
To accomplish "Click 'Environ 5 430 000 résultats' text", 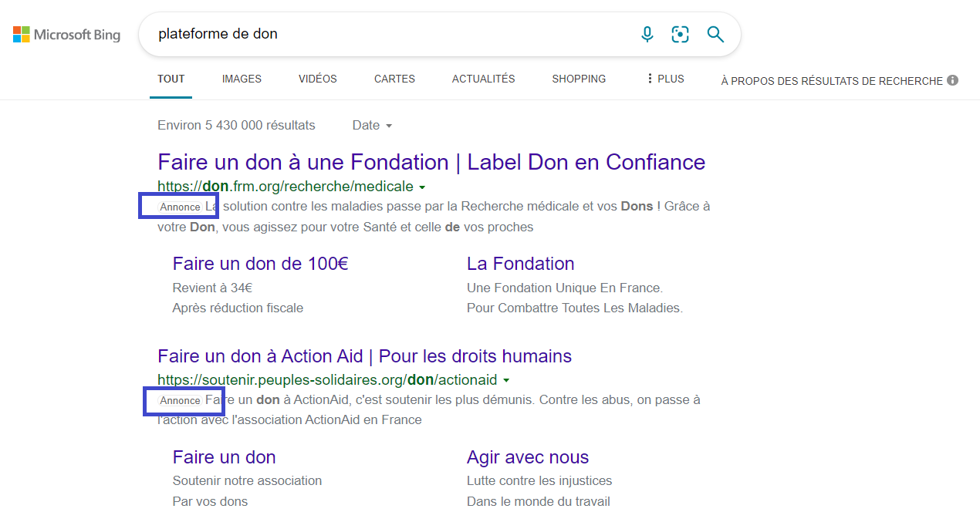I will (x=236, y=125).
